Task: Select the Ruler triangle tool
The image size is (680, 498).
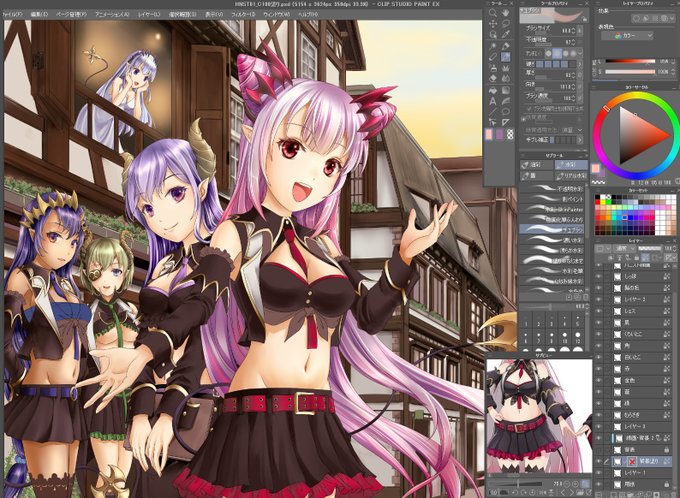Action: (505, 123)
